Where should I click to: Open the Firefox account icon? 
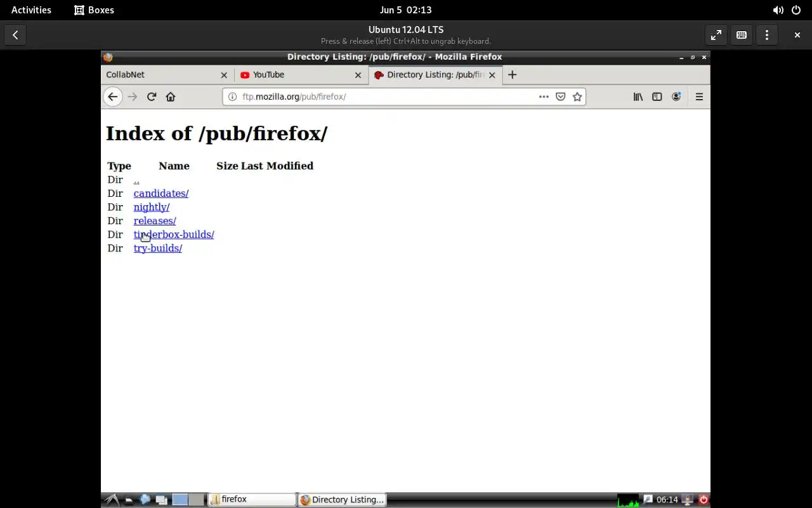(676, 97)
